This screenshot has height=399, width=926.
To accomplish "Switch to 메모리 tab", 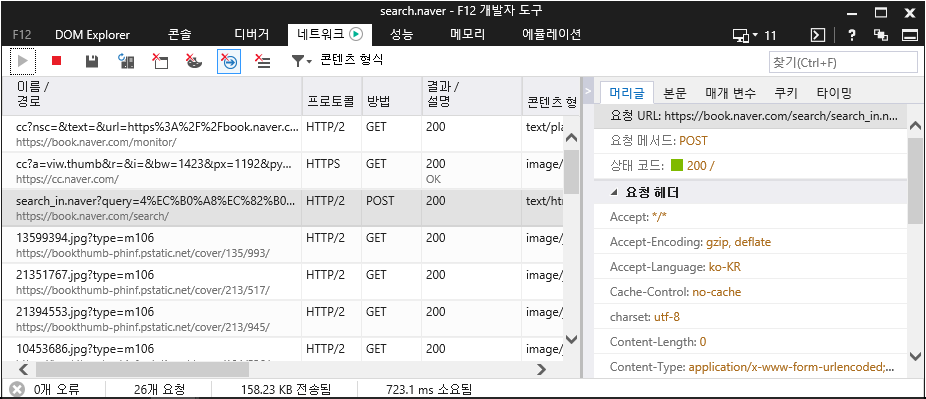I will (467, 35).
